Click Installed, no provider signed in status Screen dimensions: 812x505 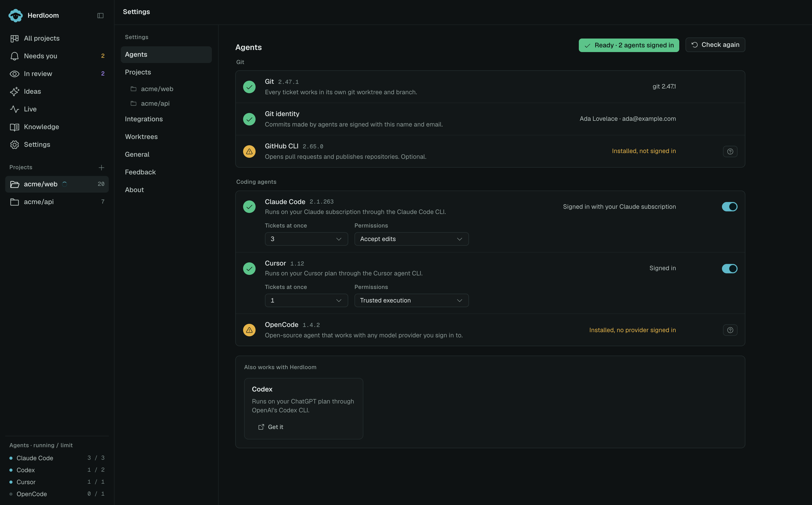(632, 330)
